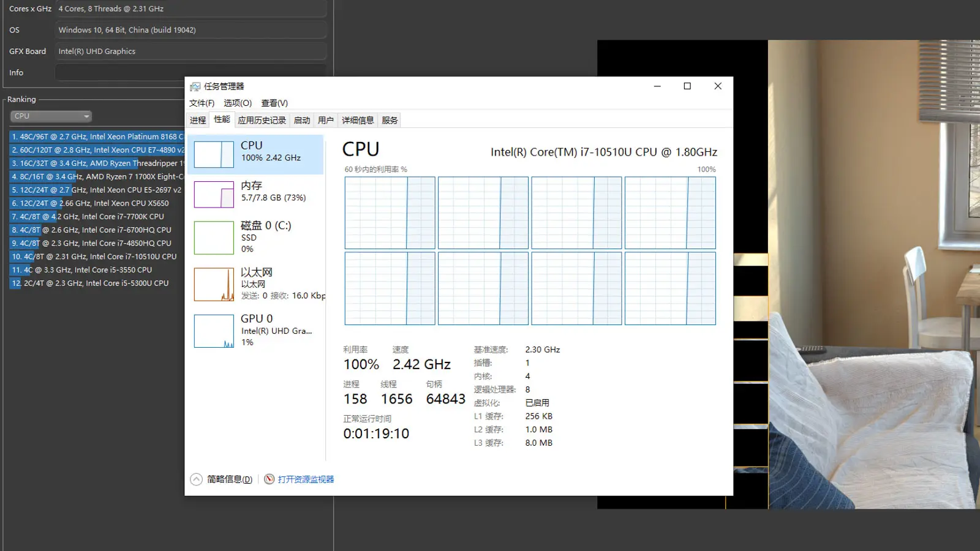Switch to the 用户 tab
Image resolution: width=980 pixels, height=551 pixels.
pos(326,120)
